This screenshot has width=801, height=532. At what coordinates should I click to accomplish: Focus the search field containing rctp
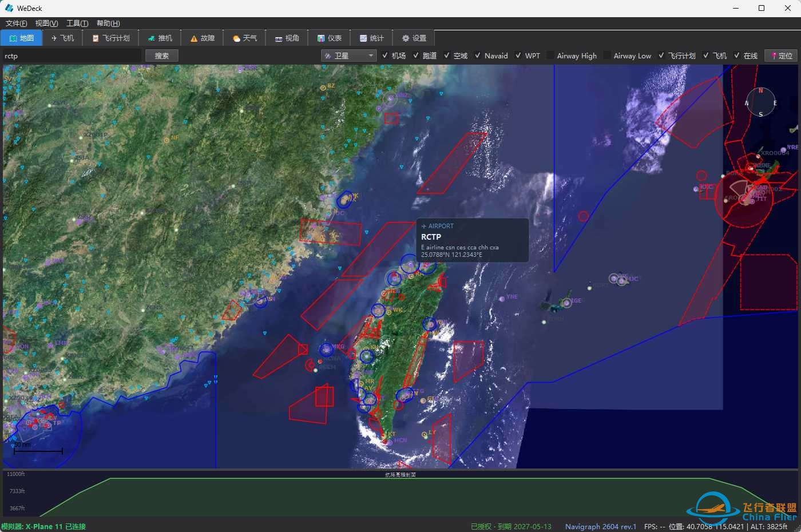coord(72,55)
